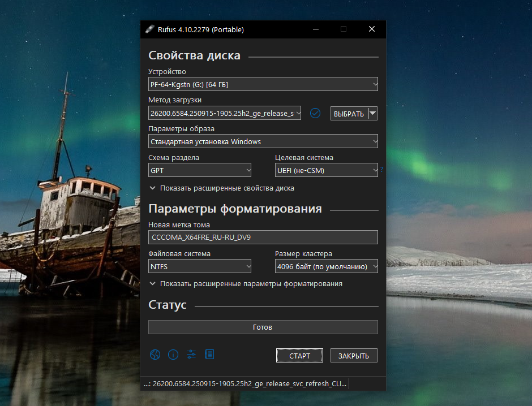Viewport: 532px width, 406px height.
Task: Click the Устройство label
Action: tap(168, 71)
